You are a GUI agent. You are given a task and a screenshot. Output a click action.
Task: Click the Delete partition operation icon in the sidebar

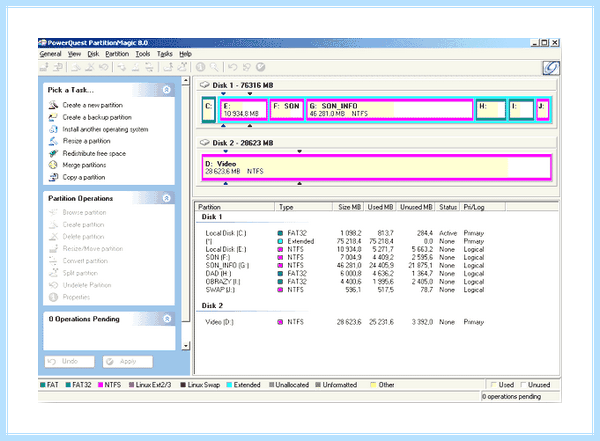tap(53, 237)
